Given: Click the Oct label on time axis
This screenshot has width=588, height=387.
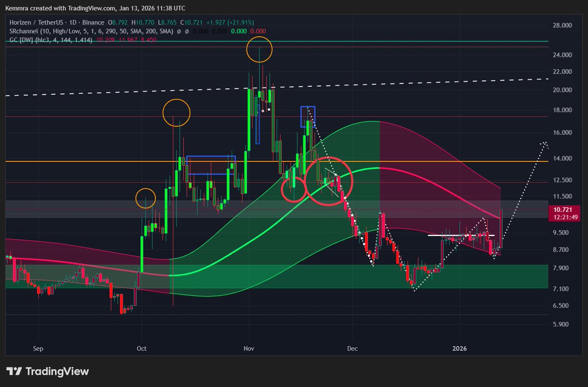Looking at the screenshot, I should pos(142,349).
